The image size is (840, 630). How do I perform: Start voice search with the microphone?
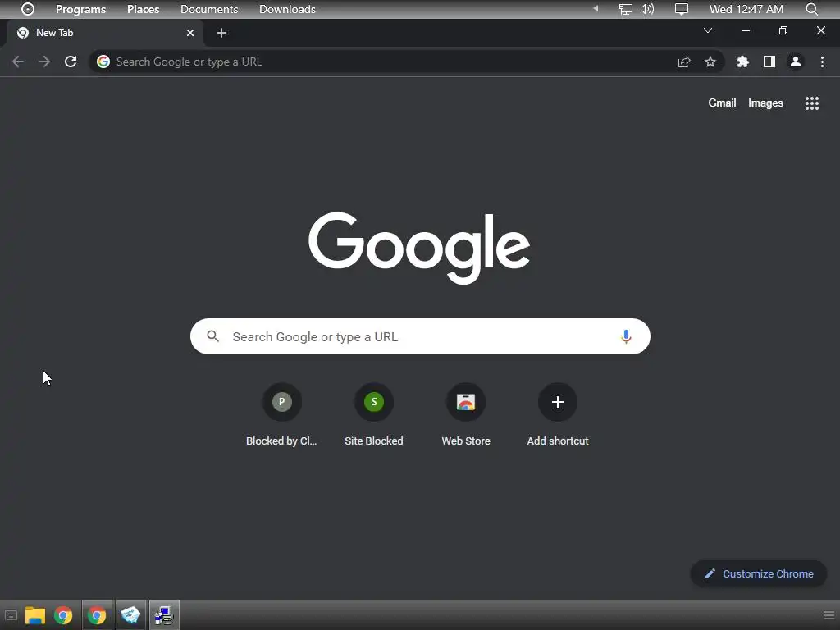626,336
